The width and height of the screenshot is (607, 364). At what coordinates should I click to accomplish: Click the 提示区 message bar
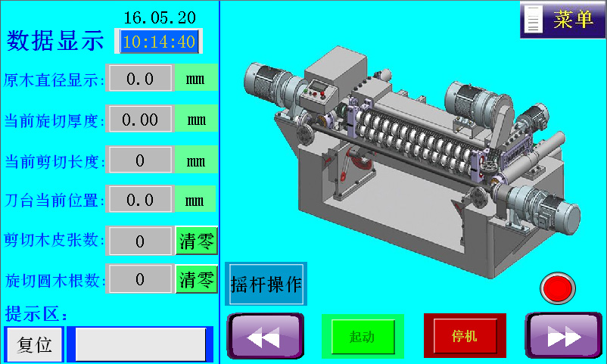[x=140, y=344]
